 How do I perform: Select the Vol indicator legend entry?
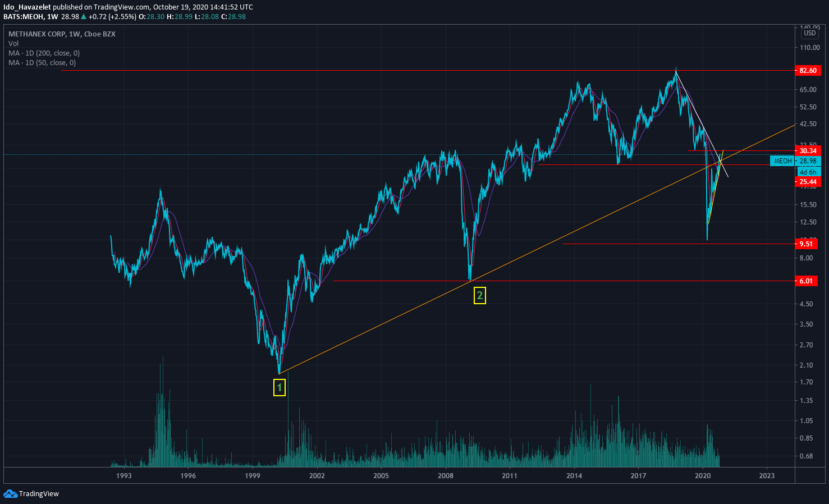pos(13,44)
